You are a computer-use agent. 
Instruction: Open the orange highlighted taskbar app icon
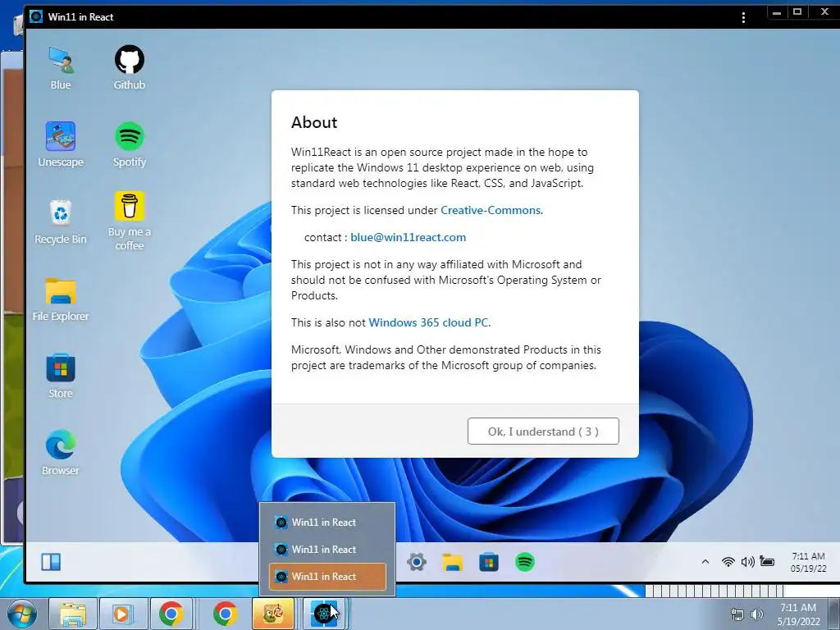273,614
